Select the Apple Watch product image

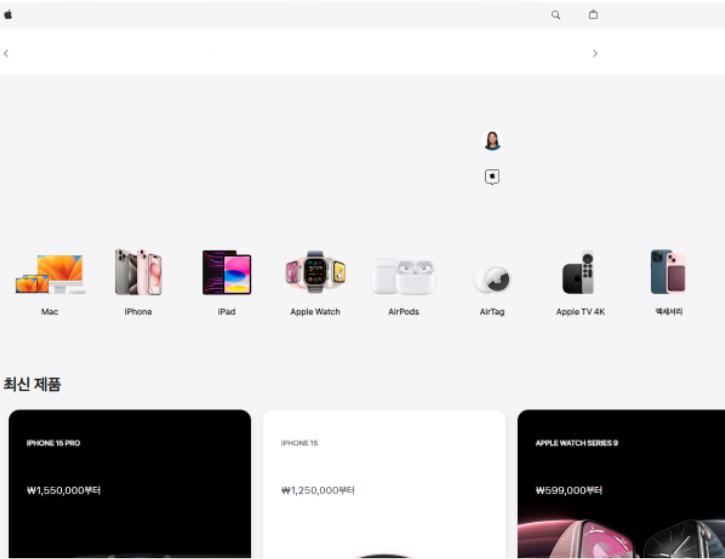[x=315, y=272]
